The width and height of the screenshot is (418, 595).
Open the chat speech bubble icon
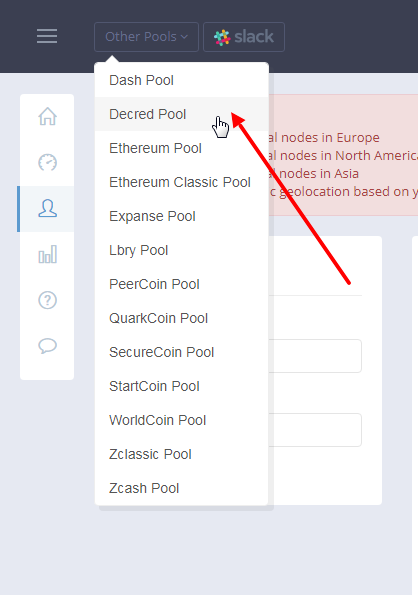click(x=47, y=346)
